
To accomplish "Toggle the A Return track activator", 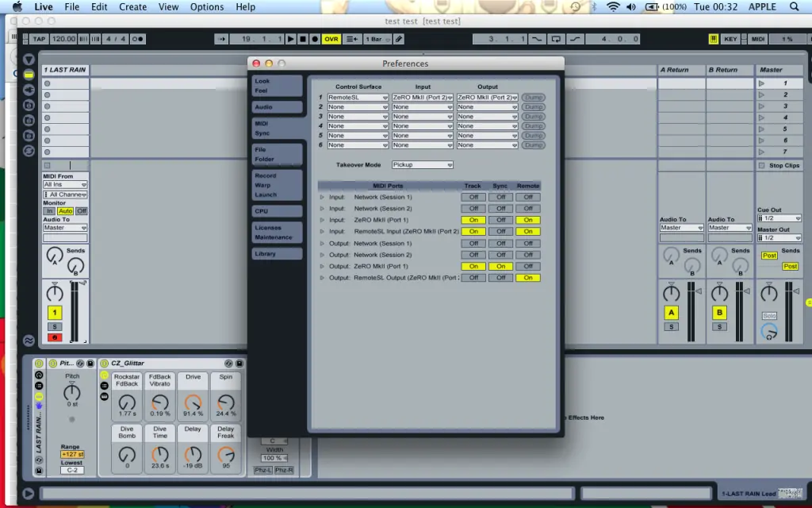I will point(671,313).
